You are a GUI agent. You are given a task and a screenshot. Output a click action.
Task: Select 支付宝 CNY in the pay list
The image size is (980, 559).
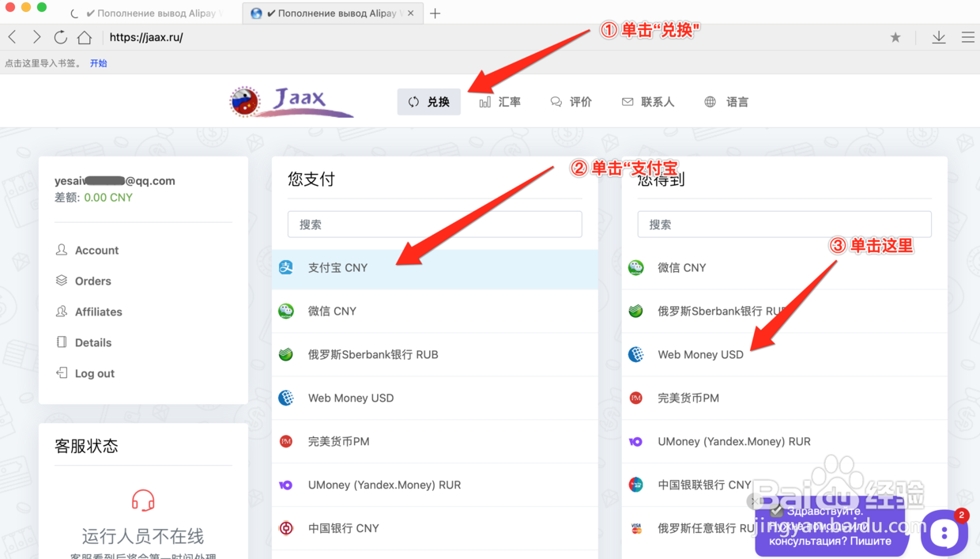point(435,267)
